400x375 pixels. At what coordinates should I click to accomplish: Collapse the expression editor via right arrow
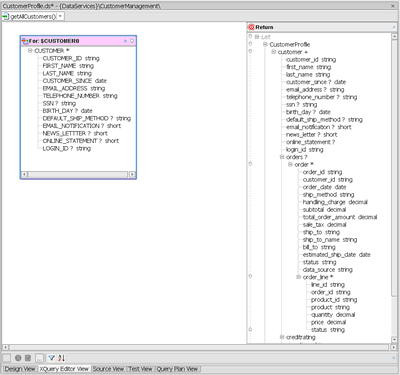394,358
